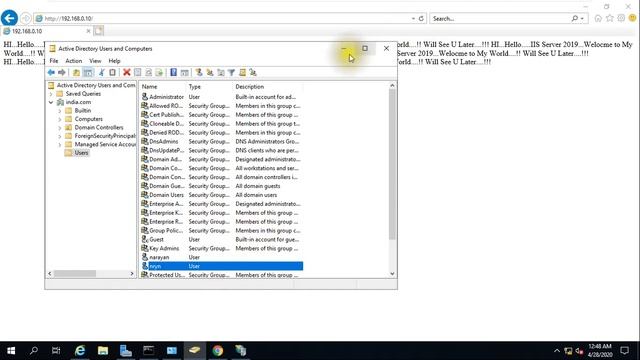
Task: Expand the Domain Controllers node
Action: 60,128
